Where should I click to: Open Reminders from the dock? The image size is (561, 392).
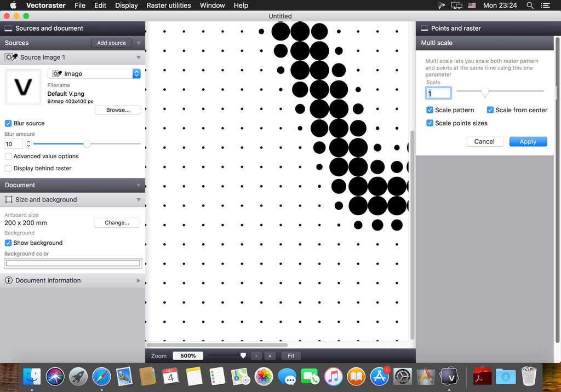click(217, 377)
